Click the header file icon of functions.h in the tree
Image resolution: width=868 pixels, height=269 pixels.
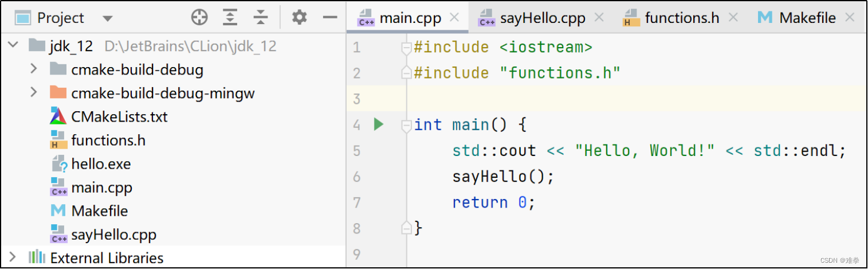(58, 140)
